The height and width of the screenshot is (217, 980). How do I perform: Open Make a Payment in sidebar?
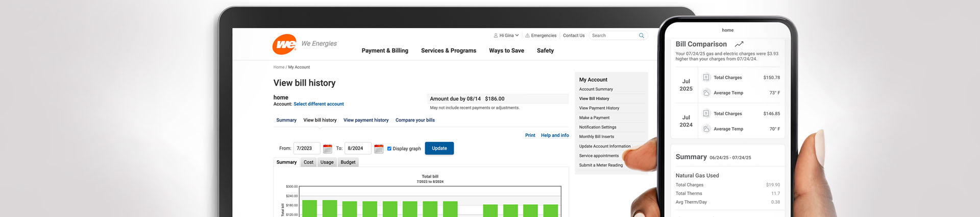click(x=594, y=118)
